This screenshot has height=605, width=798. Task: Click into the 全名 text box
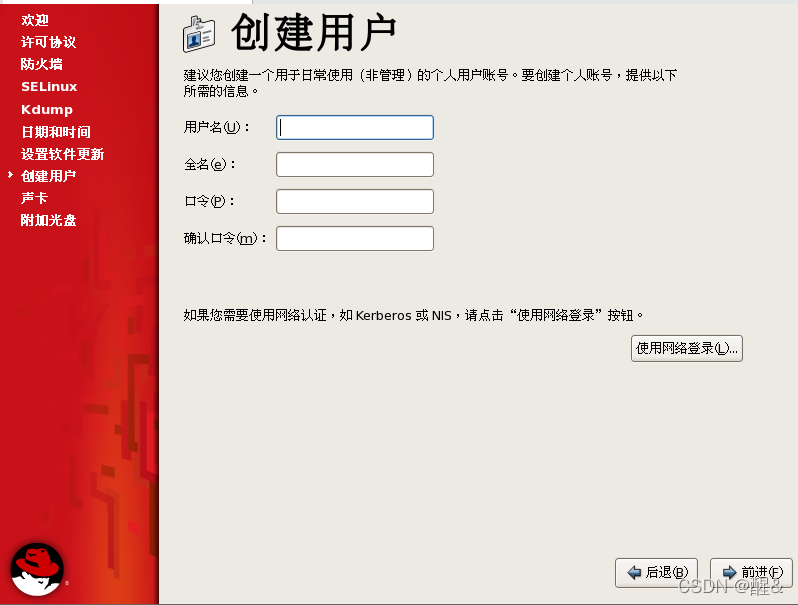[355, 164]
